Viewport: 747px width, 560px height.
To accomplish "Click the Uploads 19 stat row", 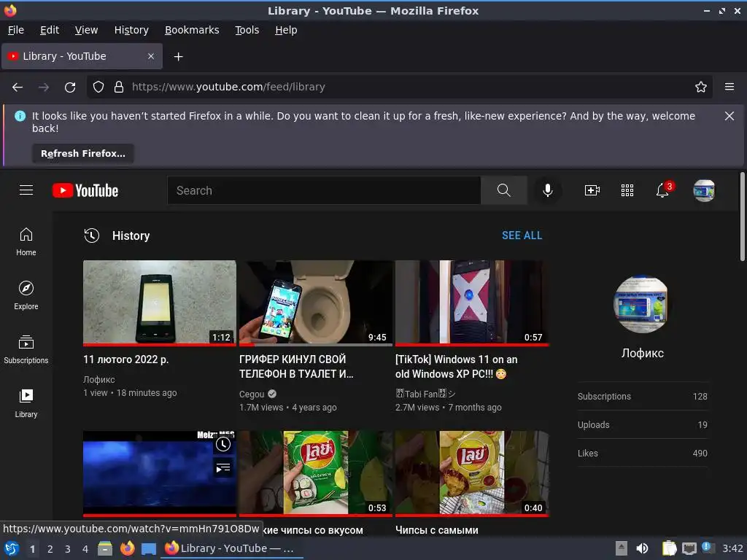I will (642, 425).
